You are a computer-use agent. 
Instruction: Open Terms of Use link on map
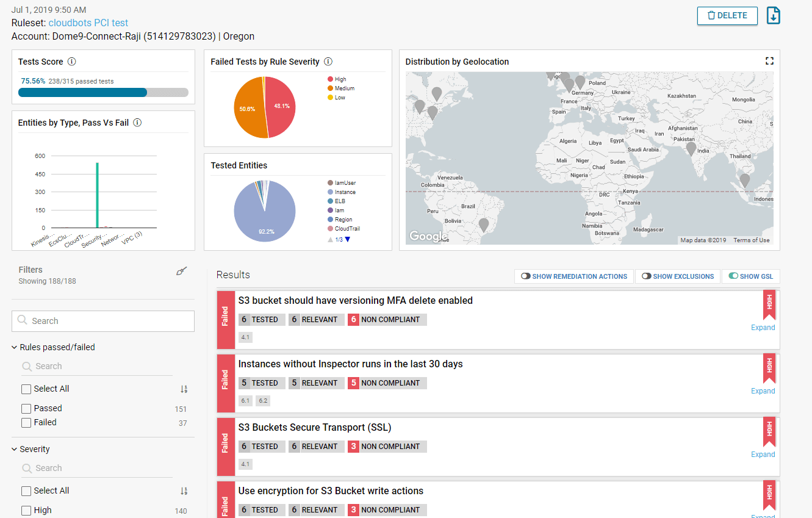pos(751,240)
